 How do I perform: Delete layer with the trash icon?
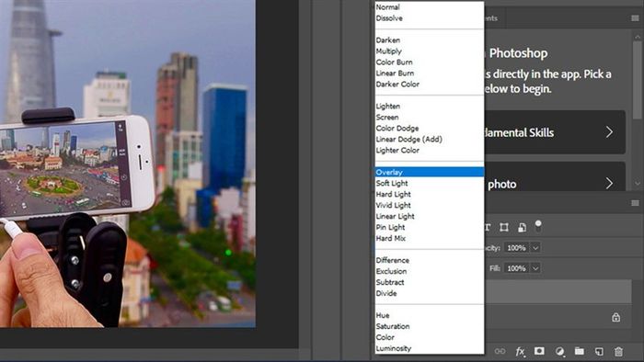(618, 351)
